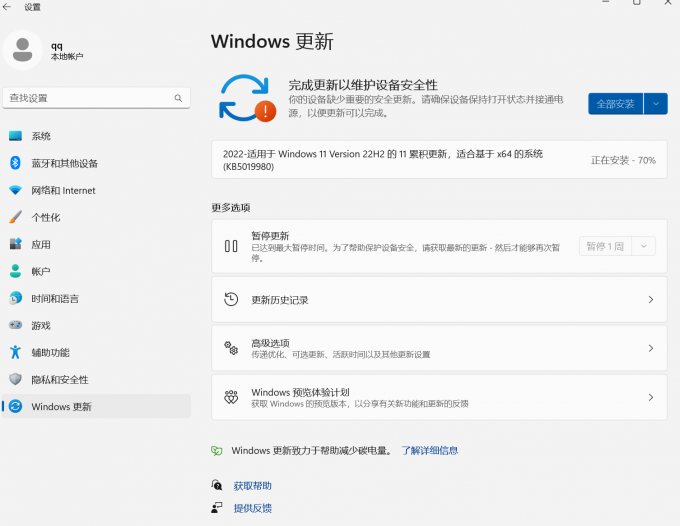Click the 个性化 paintbrush icon
This screenshot has width=680, height=526.
(15, 217)
